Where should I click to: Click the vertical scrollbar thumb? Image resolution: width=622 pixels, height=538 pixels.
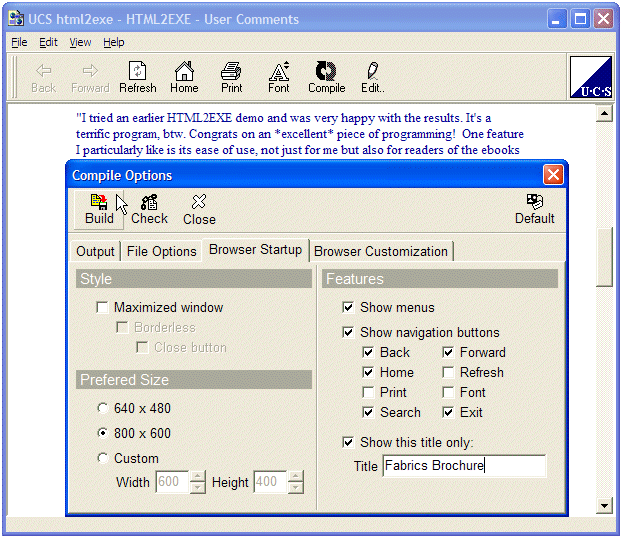point(604,257)
